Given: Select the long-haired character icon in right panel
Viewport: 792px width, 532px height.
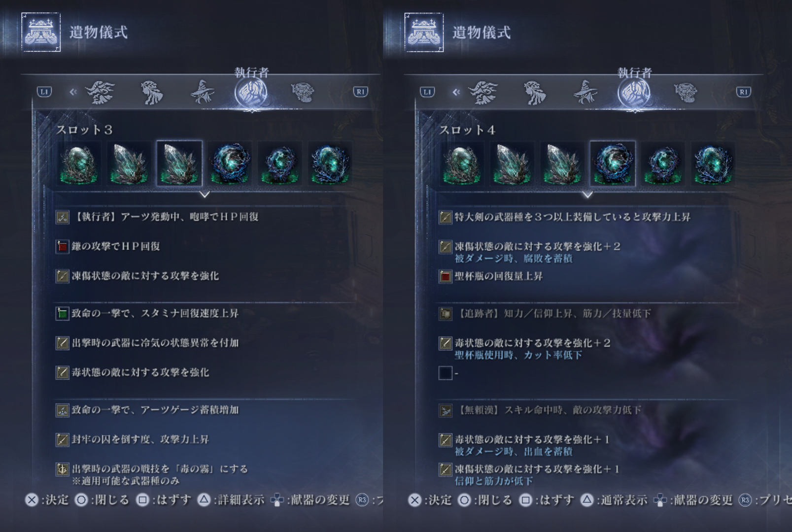Looking at the screenshot, I should coord(535,92).
